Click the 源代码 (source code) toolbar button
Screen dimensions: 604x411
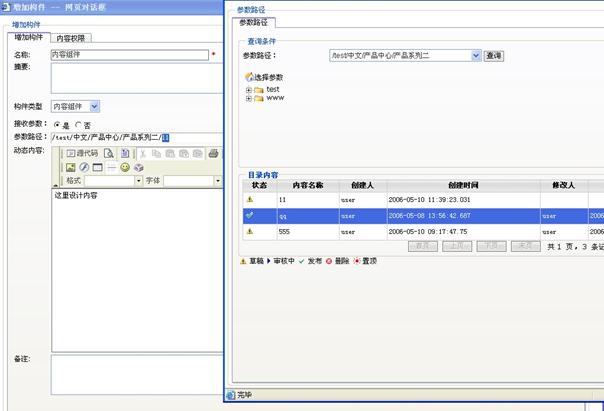[x=82, y=153]
